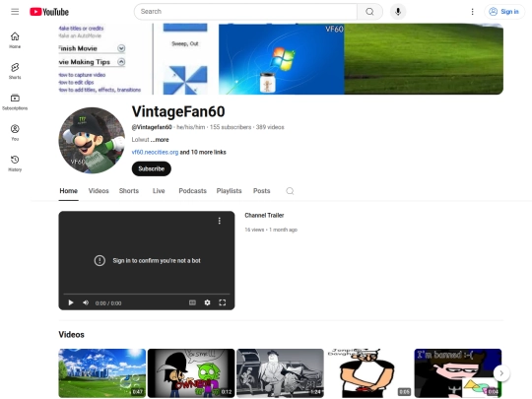532x399 pixels.
Task: Open the You sidebar item
Action: [x=15, y=132]
